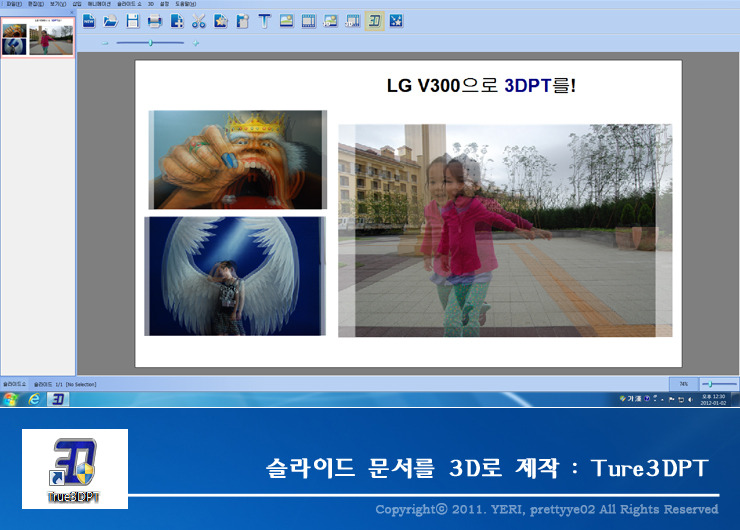Save the presentation with the floppy disk icon
Screen dimensions: 740x530
[133, 21]
